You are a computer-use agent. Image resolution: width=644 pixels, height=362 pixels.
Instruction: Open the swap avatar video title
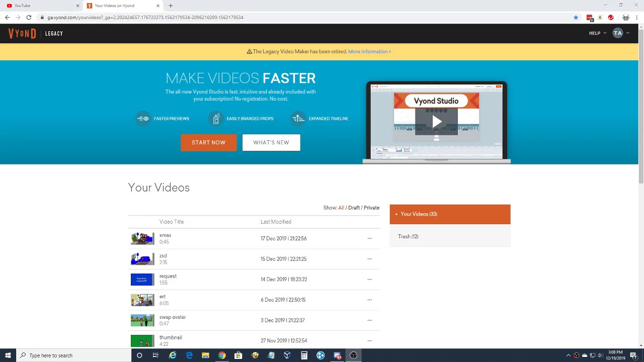pyautogui.click(x=173, y=317)
